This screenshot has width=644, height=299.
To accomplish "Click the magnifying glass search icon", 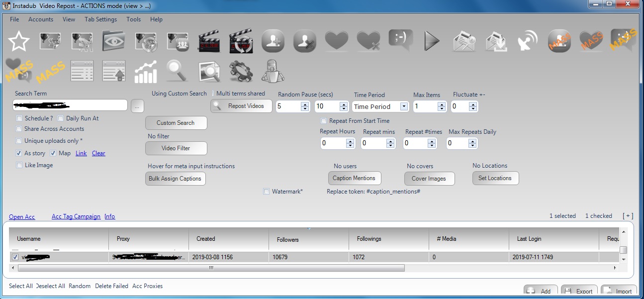I will pyautogui.click(x=177, y=71).
